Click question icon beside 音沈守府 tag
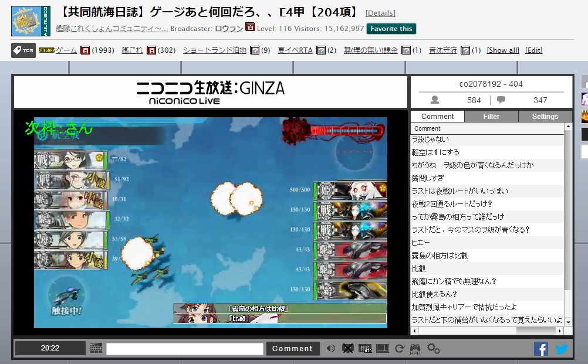 point(465,50)
